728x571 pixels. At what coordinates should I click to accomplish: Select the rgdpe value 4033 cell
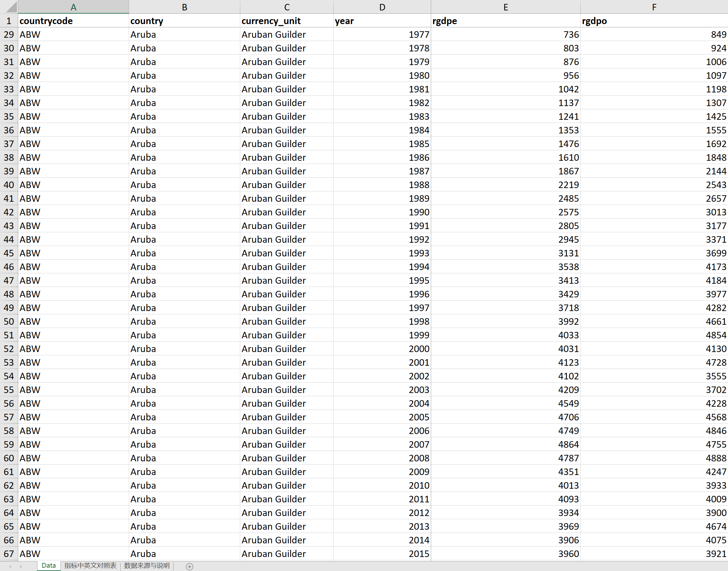point(506,335)
